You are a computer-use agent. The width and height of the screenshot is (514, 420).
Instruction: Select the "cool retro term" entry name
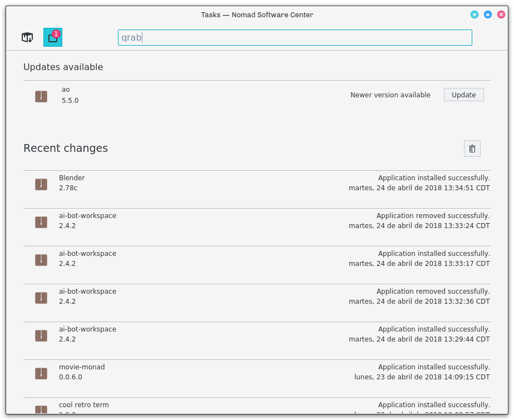(x=84, y=405)
